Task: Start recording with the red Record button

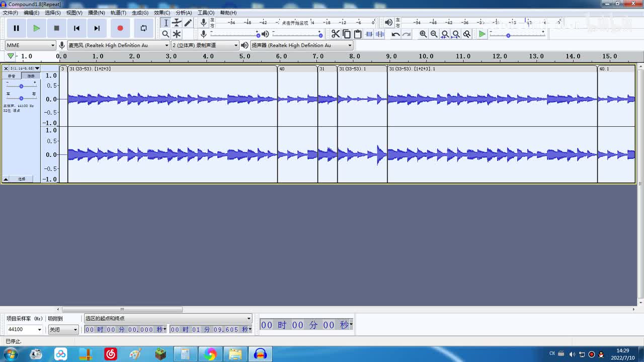Action: pyautogui.click(x=120, y=28)
